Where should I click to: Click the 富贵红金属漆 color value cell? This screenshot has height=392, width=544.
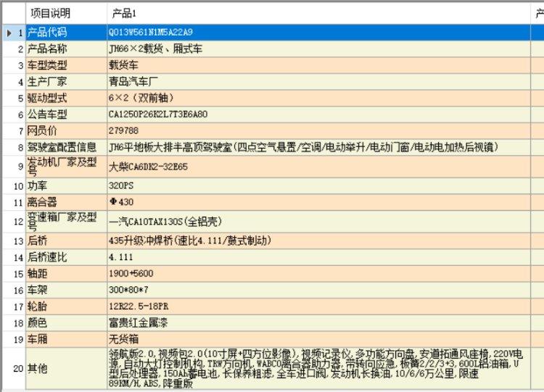318,323
